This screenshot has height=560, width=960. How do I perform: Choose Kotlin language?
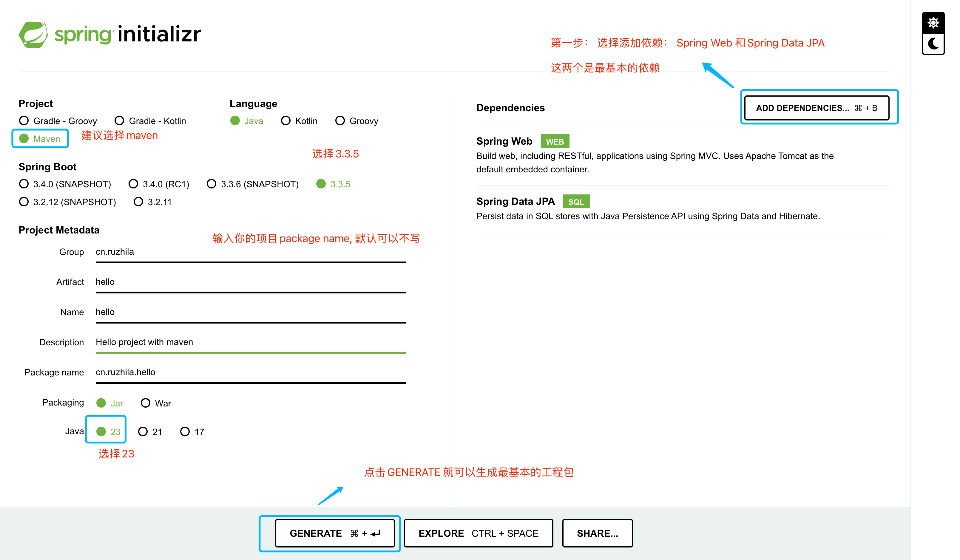[299, 121]
